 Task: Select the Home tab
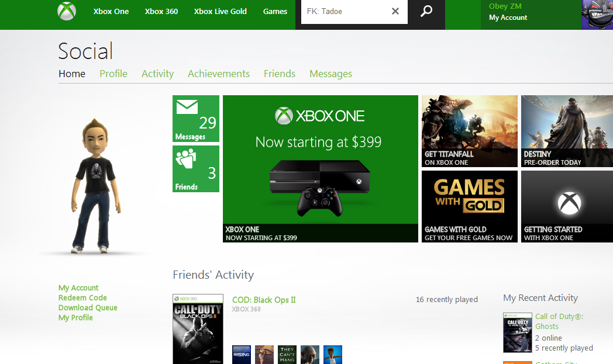coord(72,74)
